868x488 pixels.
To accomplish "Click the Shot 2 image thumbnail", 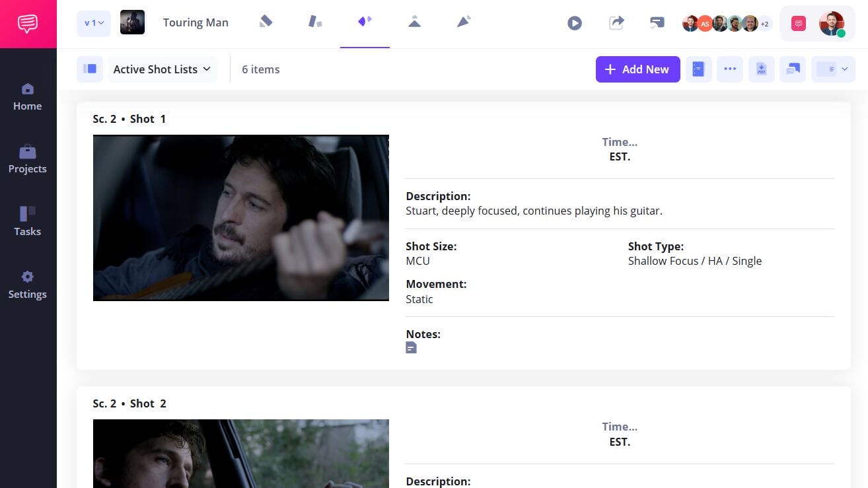I will 241,454.
